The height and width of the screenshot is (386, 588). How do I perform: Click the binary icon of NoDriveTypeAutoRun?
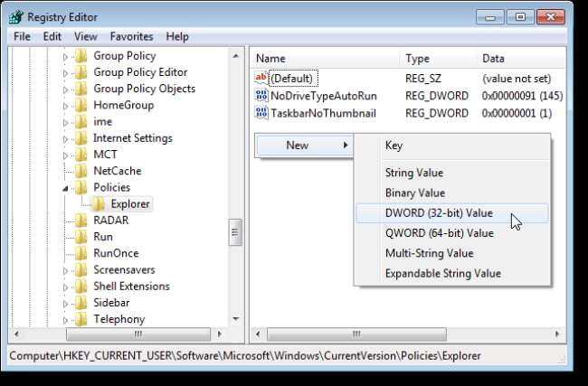[x=261, y=96]
